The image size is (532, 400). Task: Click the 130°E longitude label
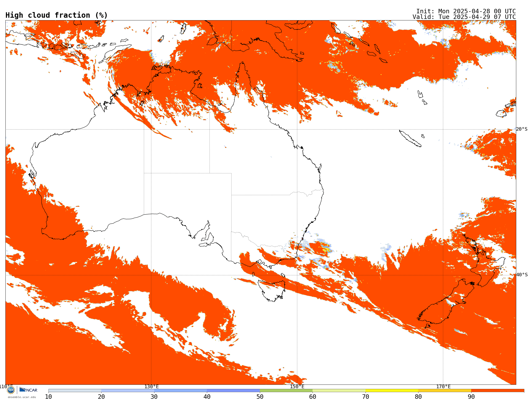pyautogui.click(x=151, y=386)
